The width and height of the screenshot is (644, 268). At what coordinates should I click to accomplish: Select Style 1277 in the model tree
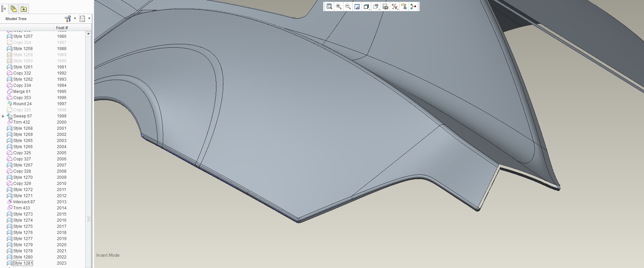[23, 239]
